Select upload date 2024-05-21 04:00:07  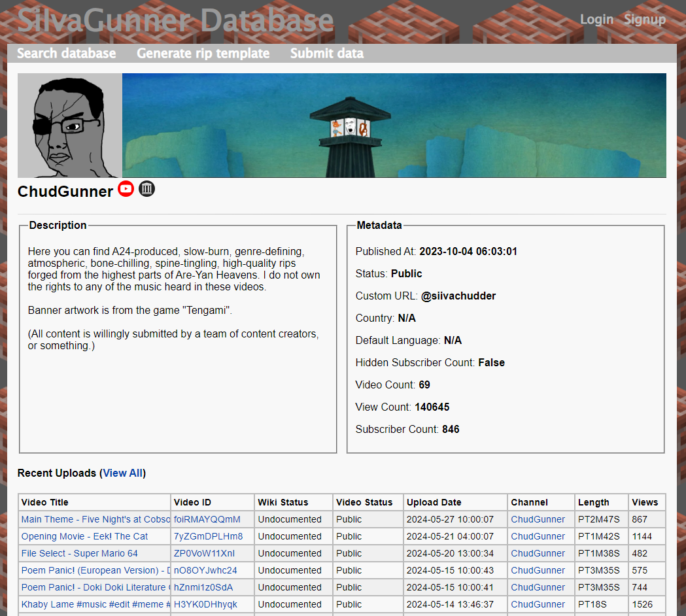[450, 536]
